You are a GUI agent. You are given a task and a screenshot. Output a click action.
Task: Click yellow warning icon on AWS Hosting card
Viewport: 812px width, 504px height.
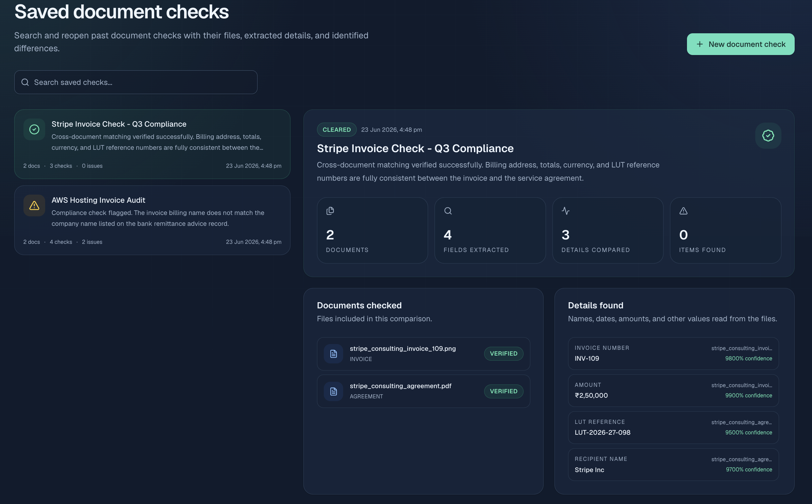[34, 205]
